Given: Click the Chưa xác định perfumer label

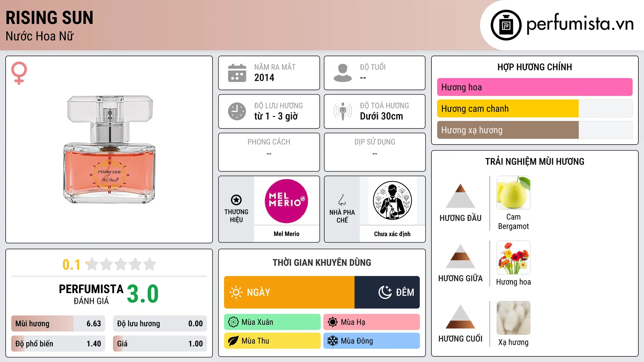Looking at the screenshot, I should point(392,234).
